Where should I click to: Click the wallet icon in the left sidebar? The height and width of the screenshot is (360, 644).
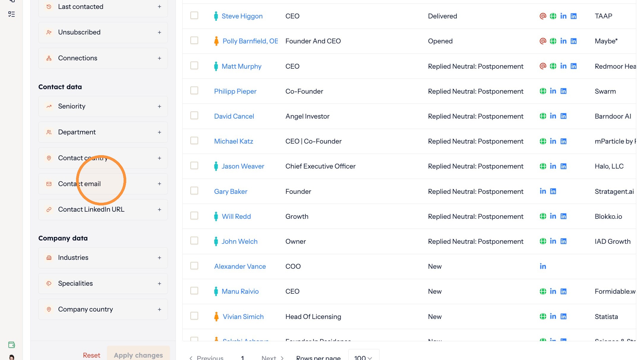pyautogui.click(x=12, y=345)
